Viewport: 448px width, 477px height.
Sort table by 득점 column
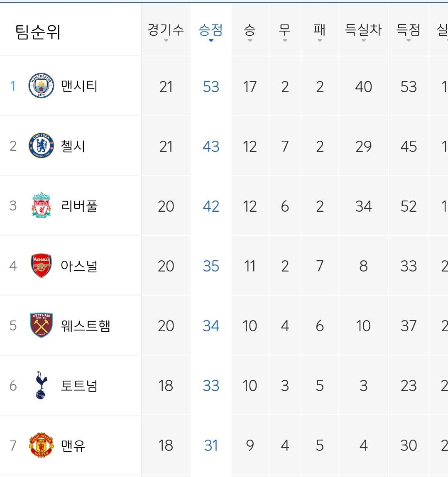pos(409,32)
